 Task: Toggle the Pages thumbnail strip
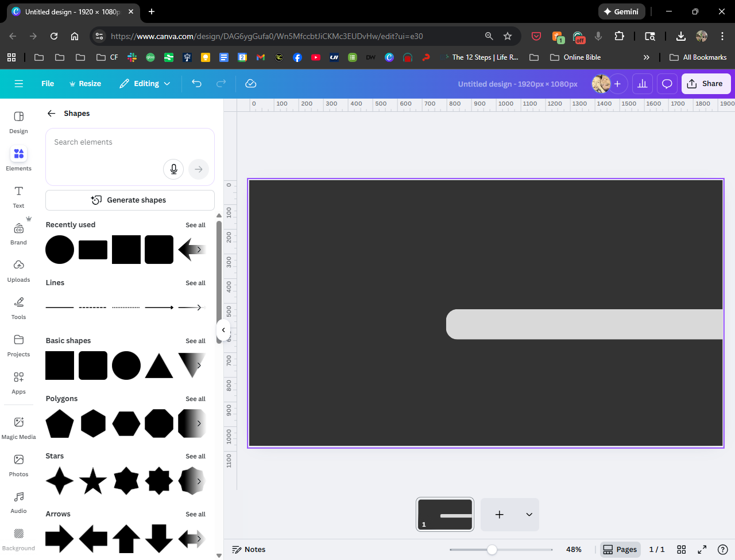coord(620,550)
